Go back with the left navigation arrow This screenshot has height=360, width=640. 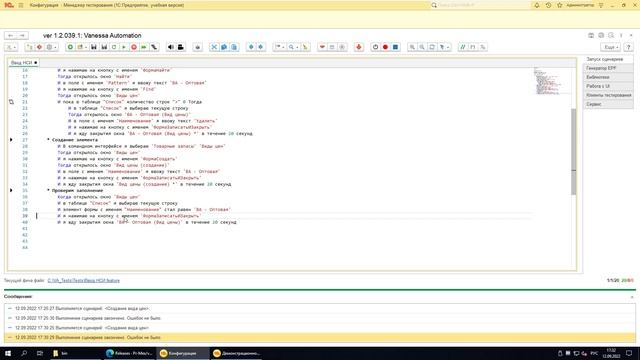11,36
